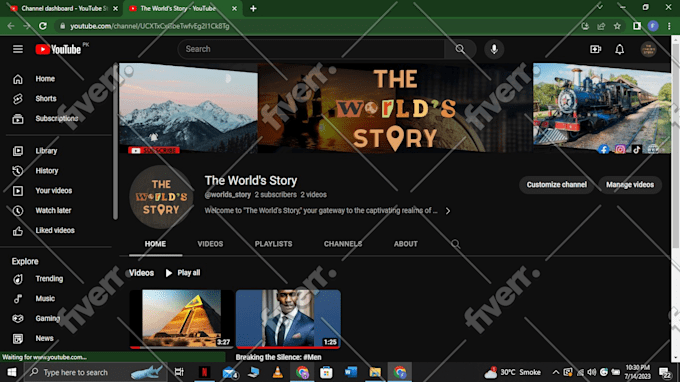Open the taskbar weather widget 30°C Smoke
The width and height of the screenshot is (680, 382).
[x=513, y=372]
